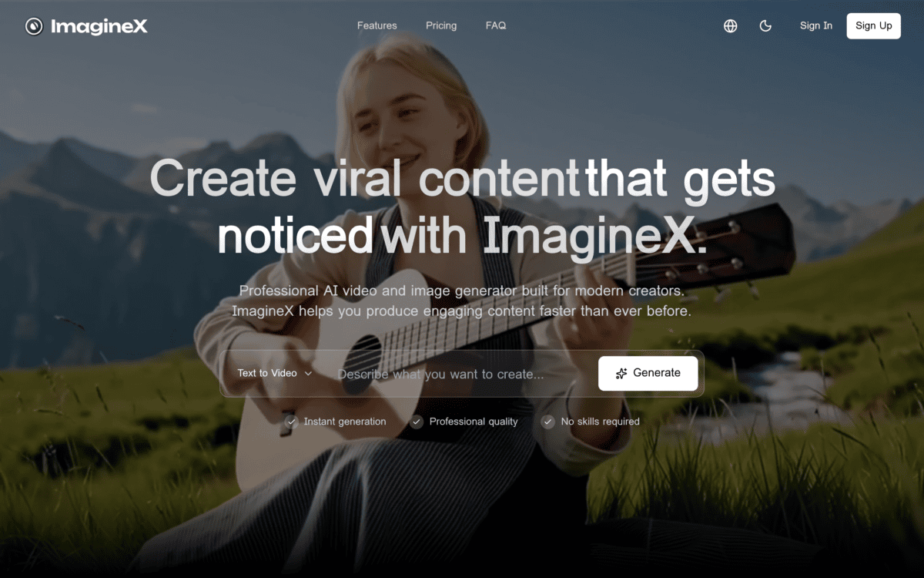This screenshot has width=924, height=578.
Task: Click the Instant generation label
Action: [x=345, y=422]
